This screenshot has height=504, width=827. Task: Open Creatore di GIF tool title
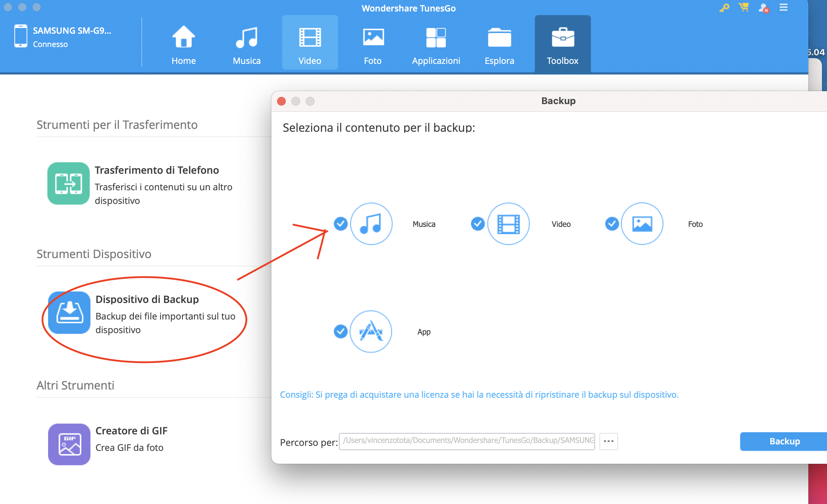(131, 431)
